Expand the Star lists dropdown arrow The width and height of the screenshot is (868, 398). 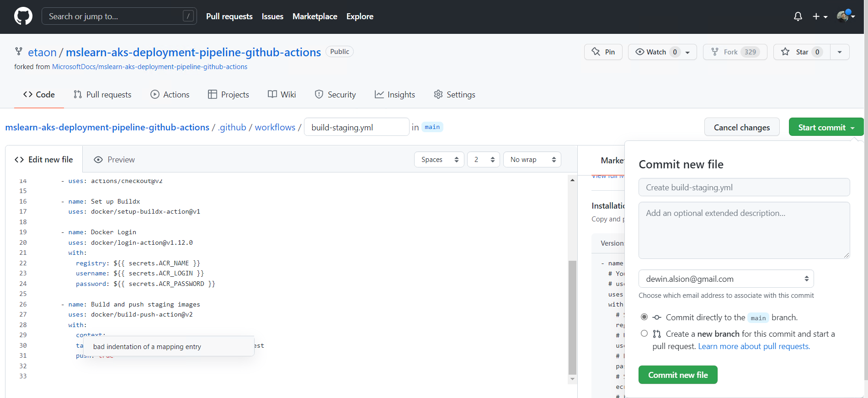click(840, 52)
